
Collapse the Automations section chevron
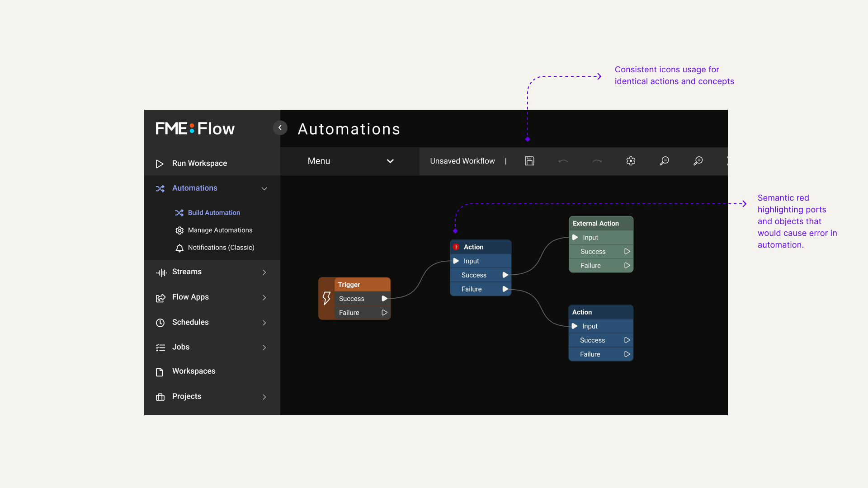[x=264, y=188]
